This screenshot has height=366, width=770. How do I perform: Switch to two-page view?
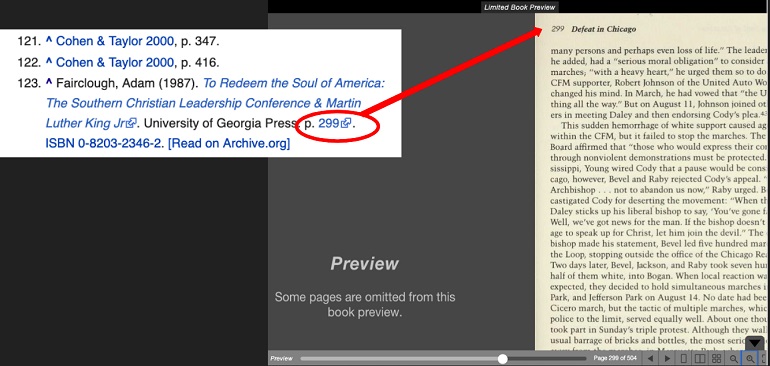pyautogui.click(x=700, y=359)
